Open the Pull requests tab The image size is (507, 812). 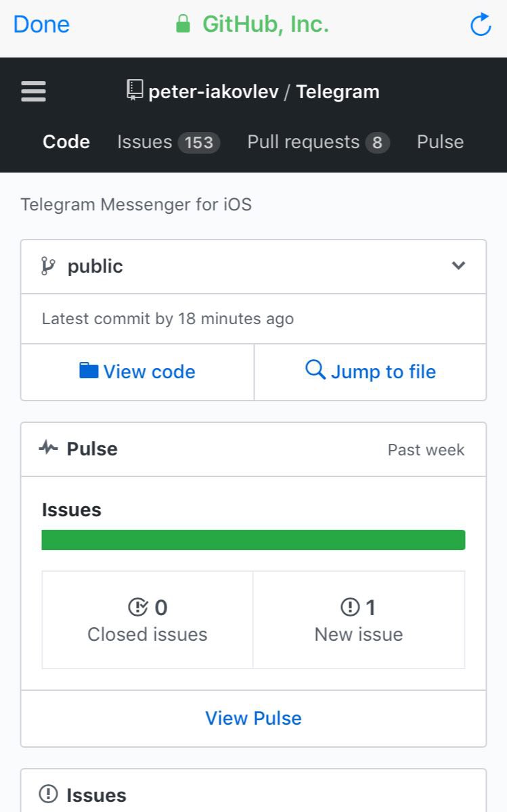[x=317, y=142]
